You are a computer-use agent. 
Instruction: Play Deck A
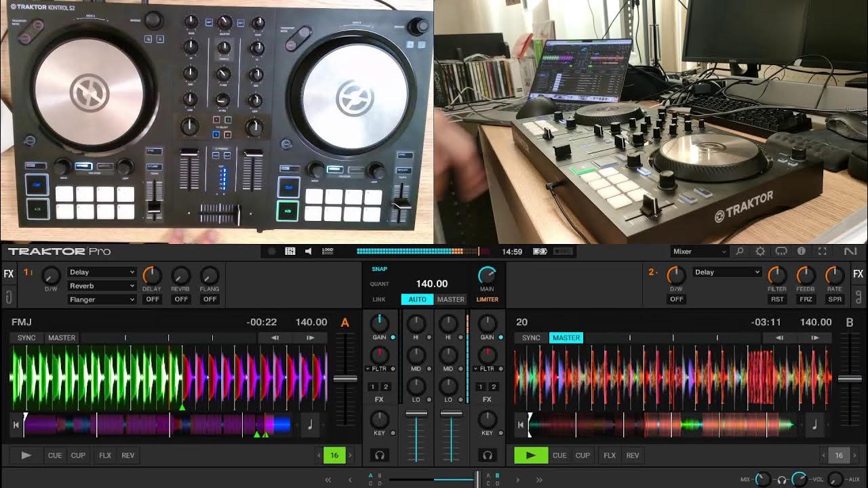[x=26, y=455]
